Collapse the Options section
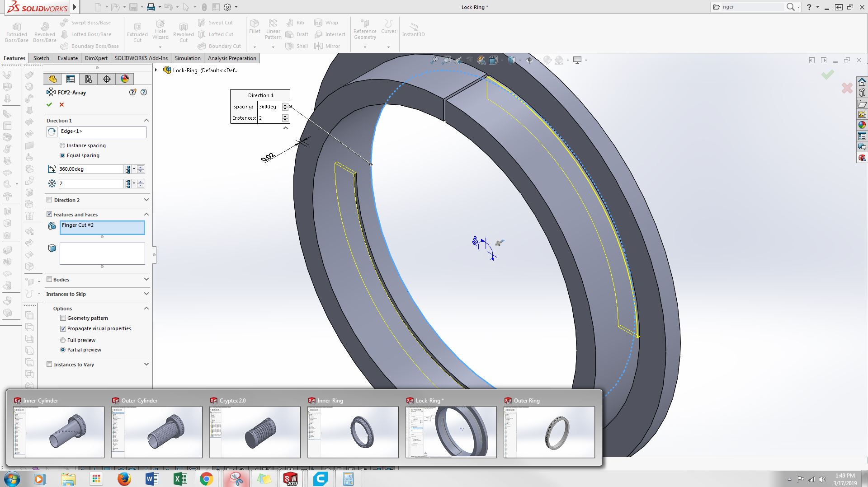The width and height of the screenshot is (868, 487). 146,308
